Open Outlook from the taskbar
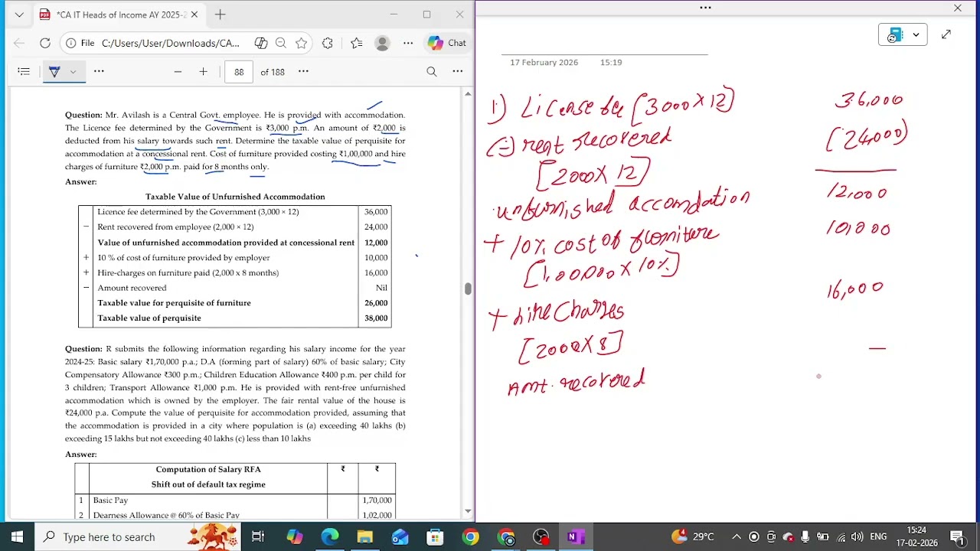Viewport: 980px width, 551px height. coord(400,537)
